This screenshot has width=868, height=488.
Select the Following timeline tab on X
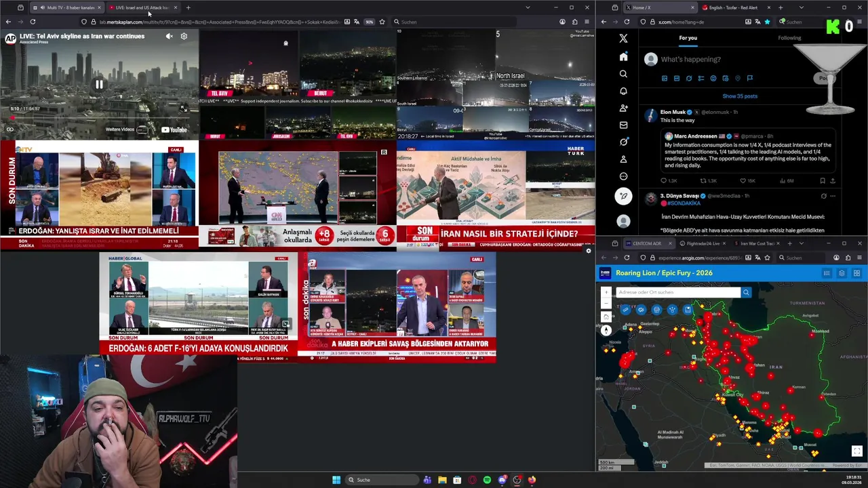pyautogui.click(x=789, y=38)
